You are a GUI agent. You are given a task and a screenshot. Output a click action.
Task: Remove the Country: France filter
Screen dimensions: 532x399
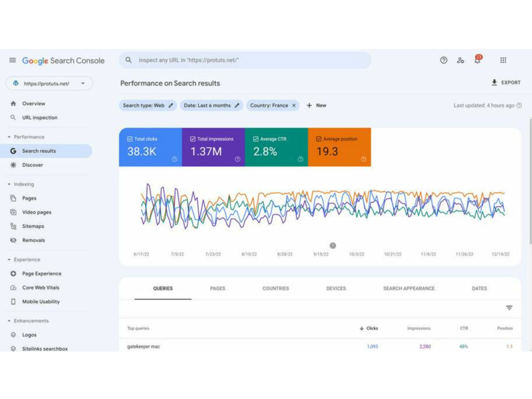click(294, 105)
